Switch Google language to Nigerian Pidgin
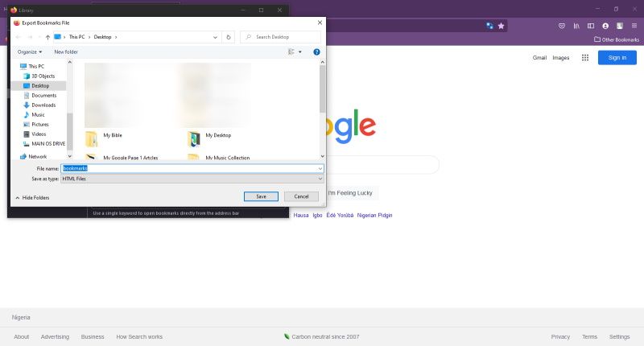Screen dimensions: 644x346 (x=374, y=215)
